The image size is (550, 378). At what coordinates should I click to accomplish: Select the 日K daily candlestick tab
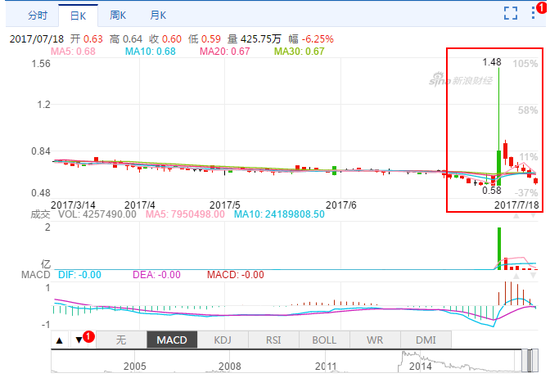point(78,15)
